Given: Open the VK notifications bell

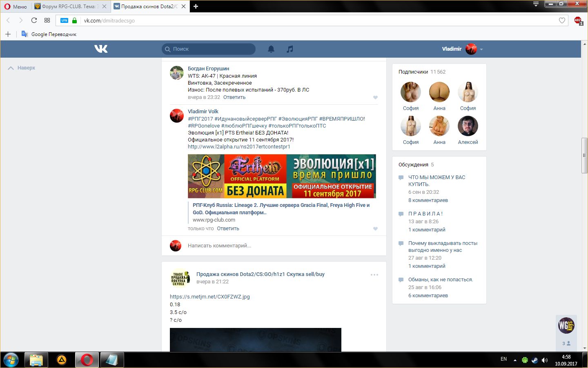Looking at the screenshot, I should tap(271, 49).
